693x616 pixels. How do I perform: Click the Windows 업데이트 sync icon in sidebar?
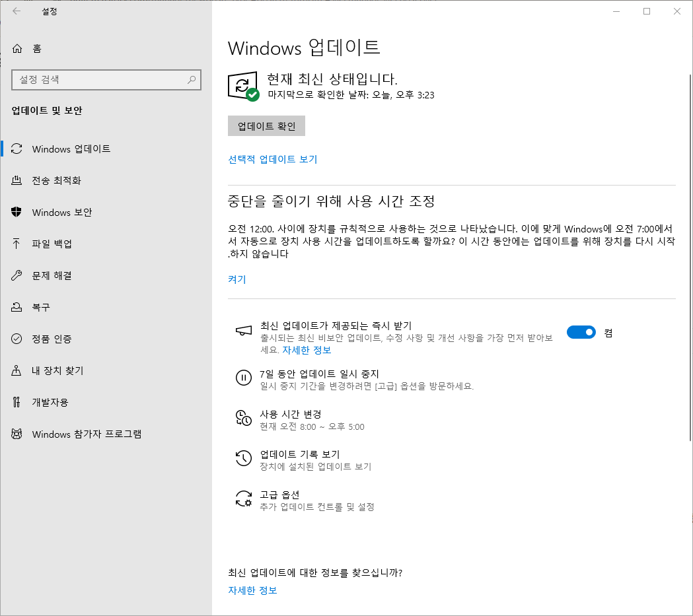[x=17, y=149]
